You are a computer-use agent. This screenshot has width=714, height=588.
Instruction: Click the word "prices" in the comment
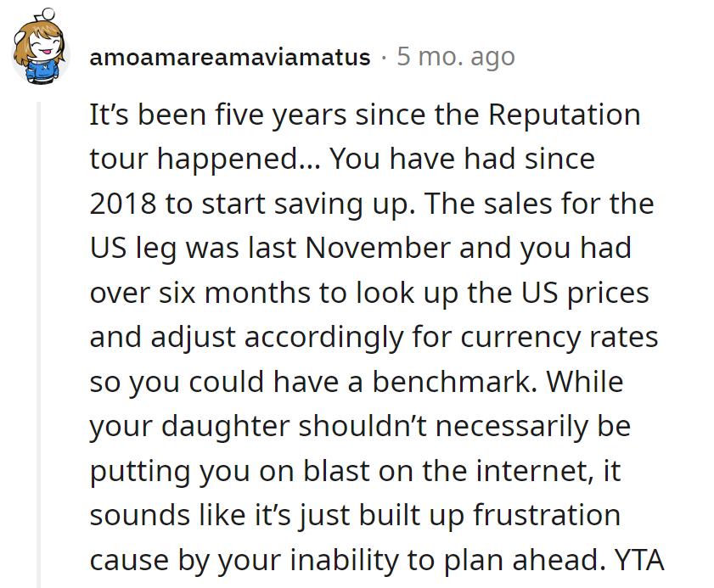point(608,293)
